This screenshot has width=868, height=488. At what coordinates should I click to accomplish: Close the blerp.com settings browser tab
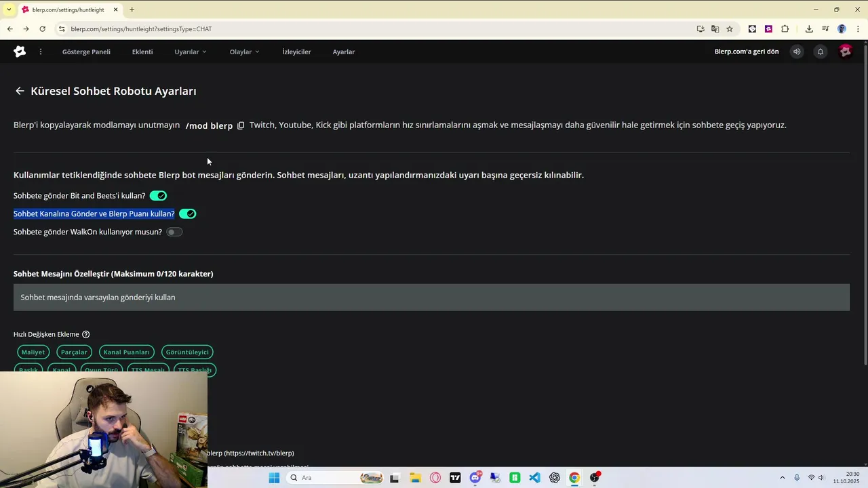click(115, 9)
